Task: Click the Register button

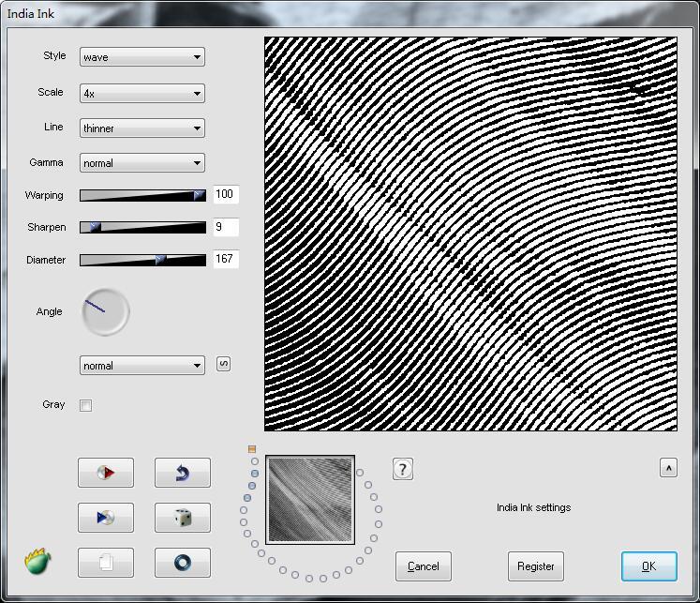Action: 536,566
